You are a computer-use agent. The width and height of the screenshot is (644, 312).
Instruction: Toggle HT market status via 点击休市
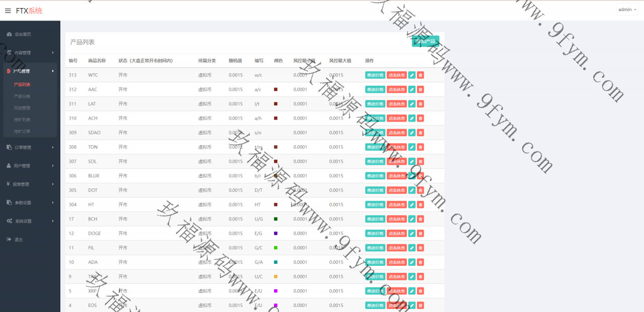tap(397, 205)
